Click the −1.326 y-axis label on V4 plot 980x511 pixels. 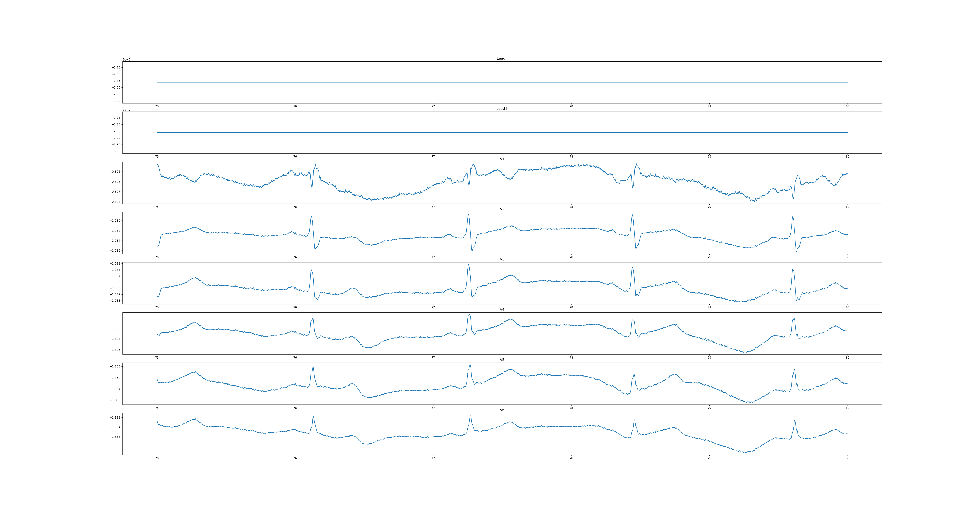click(115, 350)
